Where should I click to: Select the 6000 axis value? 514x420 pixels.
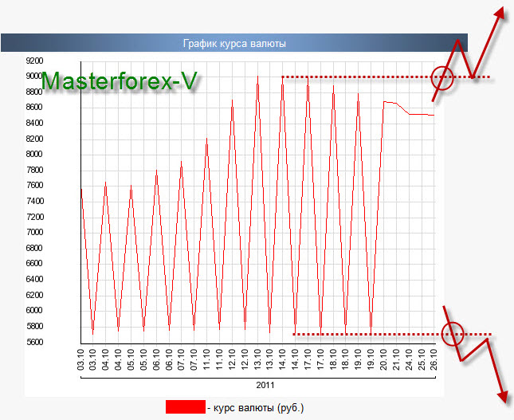point(34,310)
